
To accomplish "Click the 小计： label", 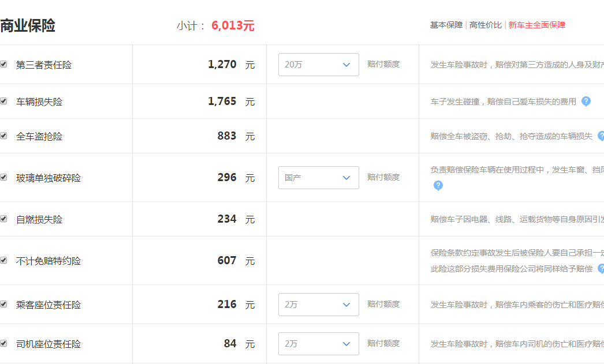I will coord(192,26).
